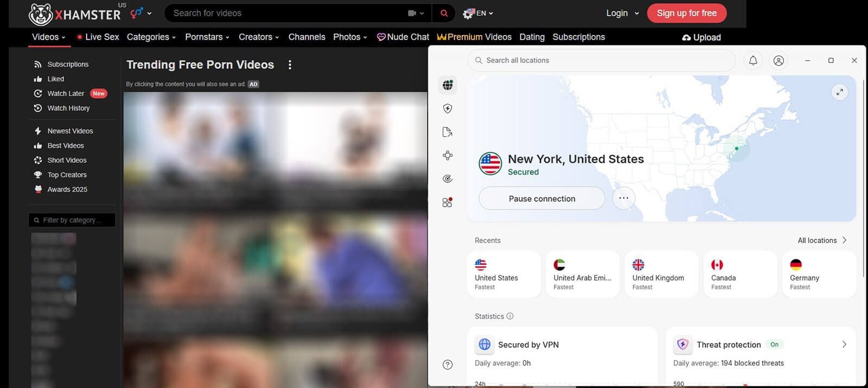
Task: Open the three-dot menu beside page title
Action: (x=290, y=65)
